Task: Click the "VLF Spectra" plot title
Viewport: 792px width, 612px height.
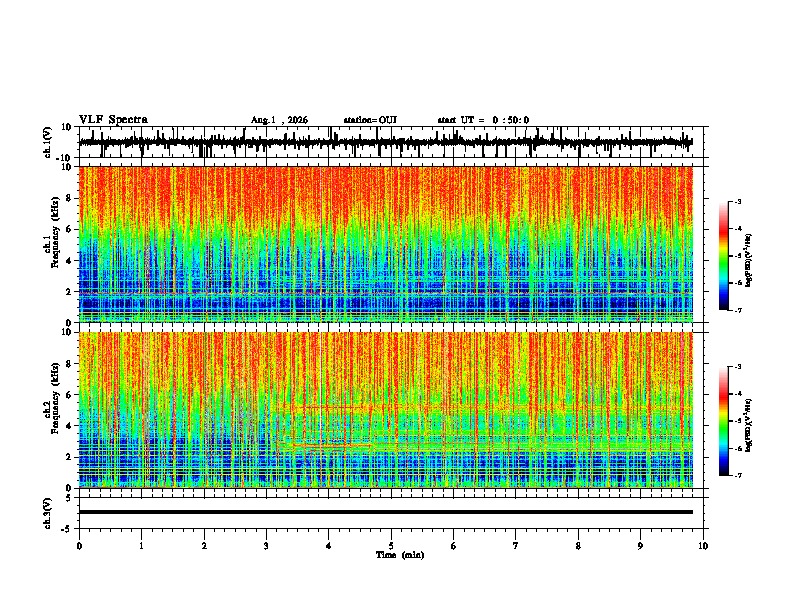Action: pos(113,119)
